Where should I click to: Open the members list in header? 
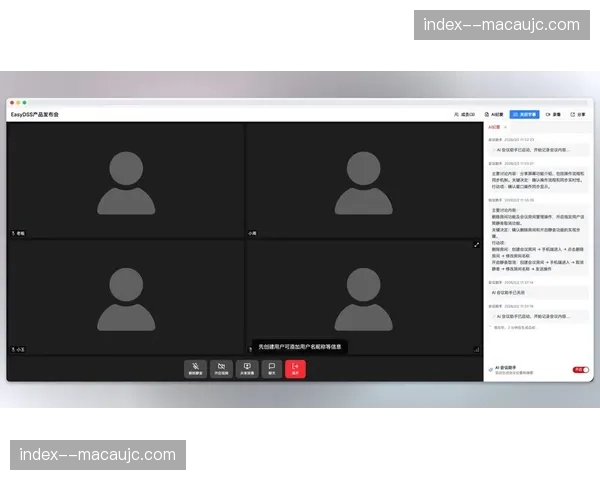click(463, 115)
